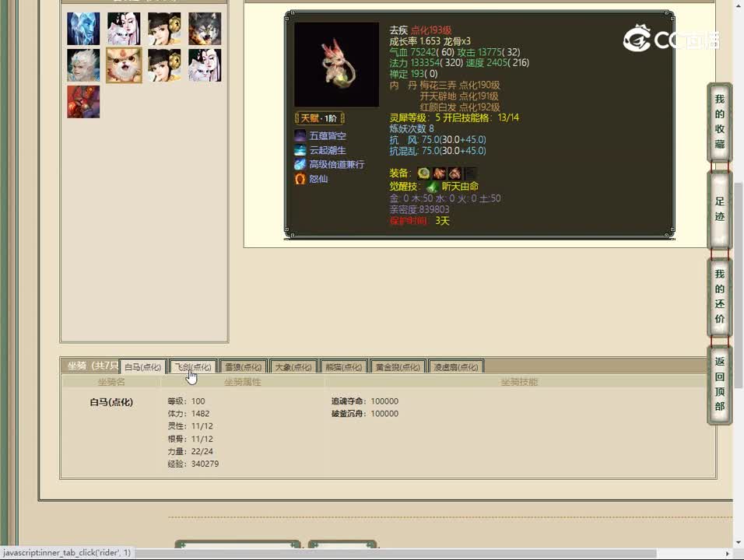Click the 高级倍道兼行 skill icon
744x560 pixels.
[x=300, y=164]
